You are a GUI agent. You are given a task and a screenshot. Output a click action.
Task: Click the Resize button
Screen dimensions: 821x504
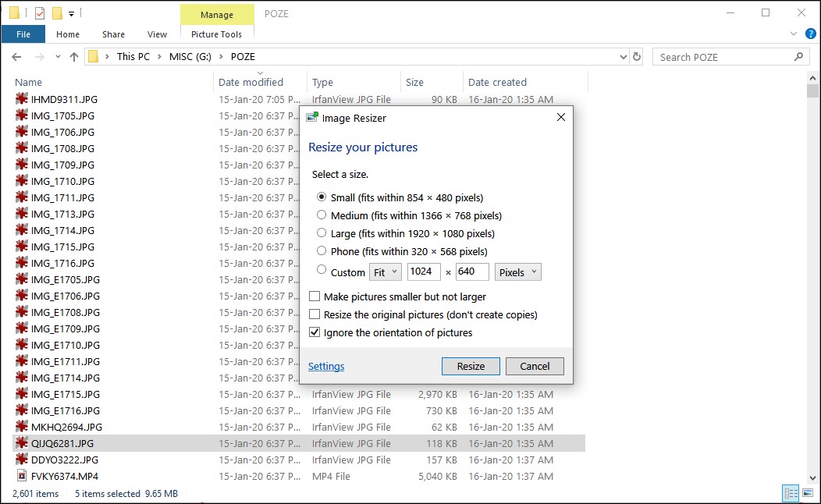pyautogui.click(x=471, y=366)
